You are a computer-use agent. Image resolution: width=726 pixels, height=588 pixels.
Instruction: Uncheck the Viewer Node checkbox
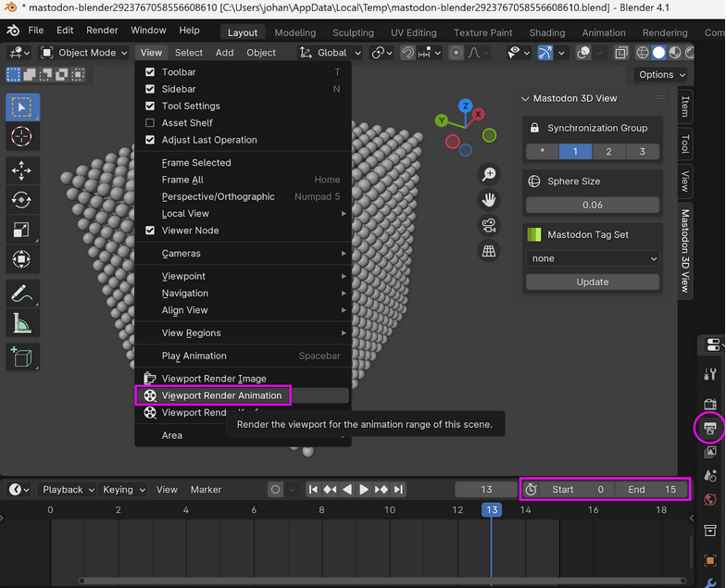(x=150, y=231)
